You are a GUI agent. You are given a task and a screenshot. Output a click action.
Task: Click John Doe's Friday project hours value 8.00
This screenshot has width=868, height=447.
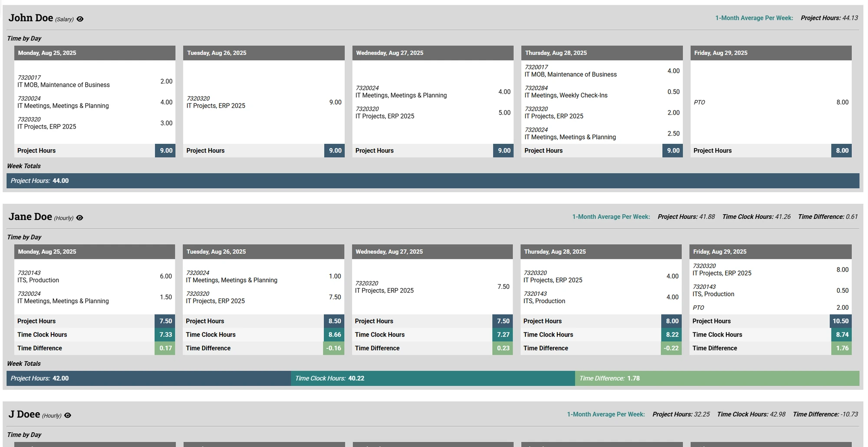pos(842,151)
